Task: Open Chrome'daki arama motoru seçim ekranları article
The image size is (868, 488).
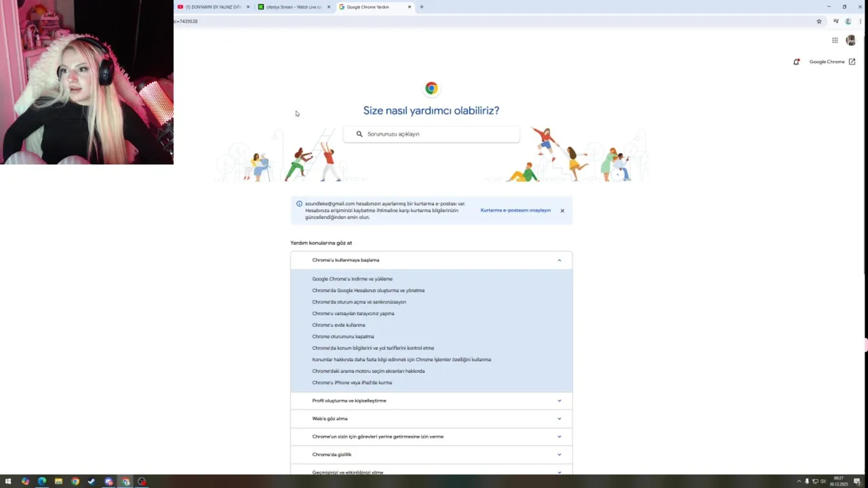Action: tap(368, 371)
